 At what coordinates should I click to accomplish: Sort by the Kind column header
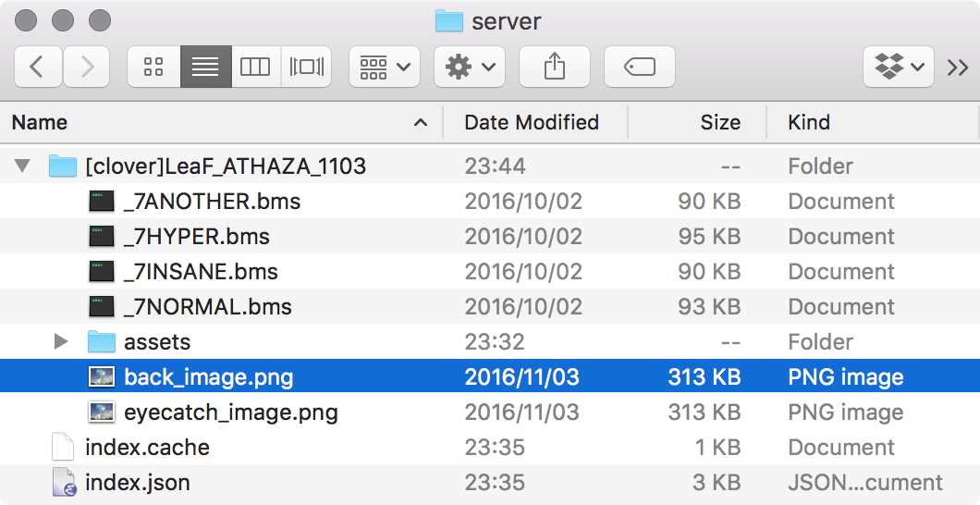(x=873, y=122)
